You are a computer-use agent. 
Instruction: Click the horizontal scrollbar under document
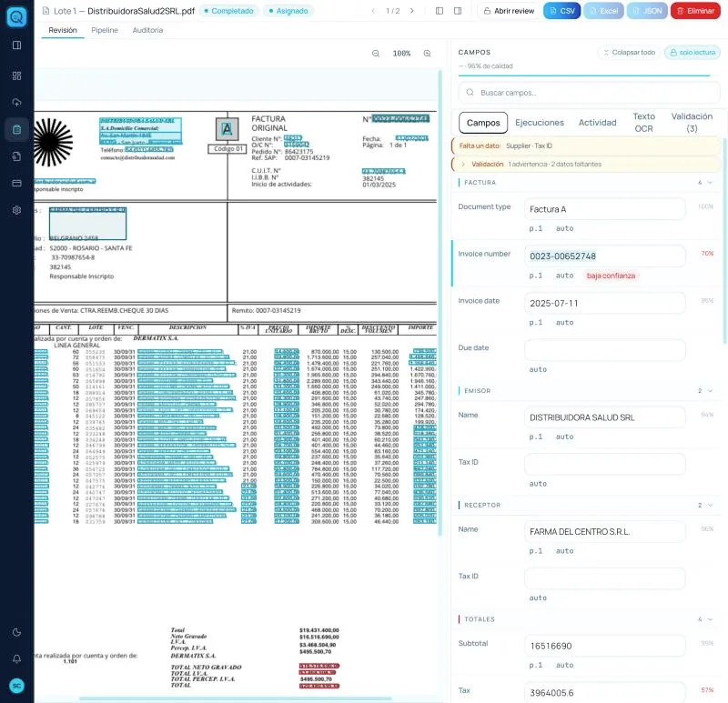[235, 698]
